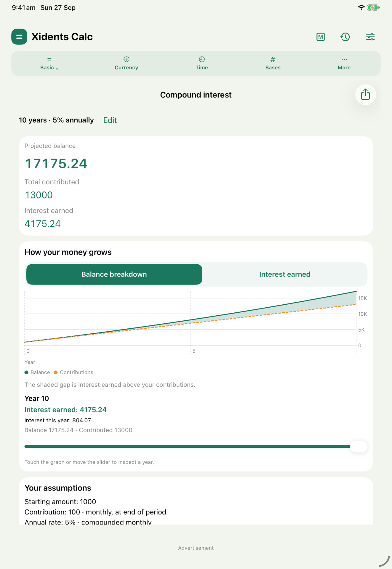Image resolution: width=392 pixels, height=569 pixels.
Task: Tap the share export icon
Action: coord(366,95)
